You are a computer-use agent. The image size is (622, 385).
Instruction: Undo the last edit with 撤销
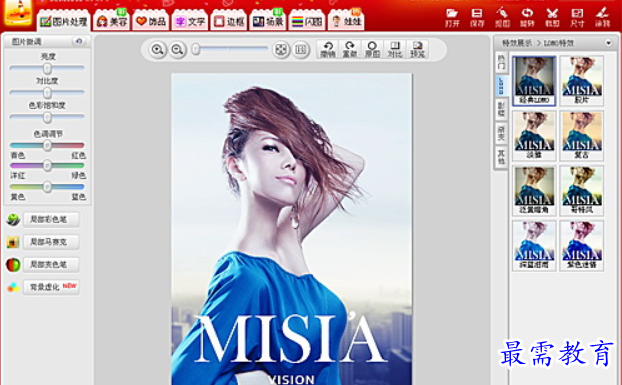pos(328,49)
